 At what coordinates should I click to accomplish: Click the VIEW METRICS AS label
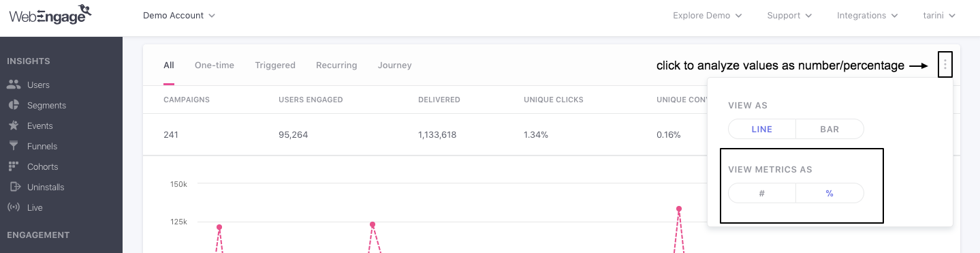pos(770,170)
